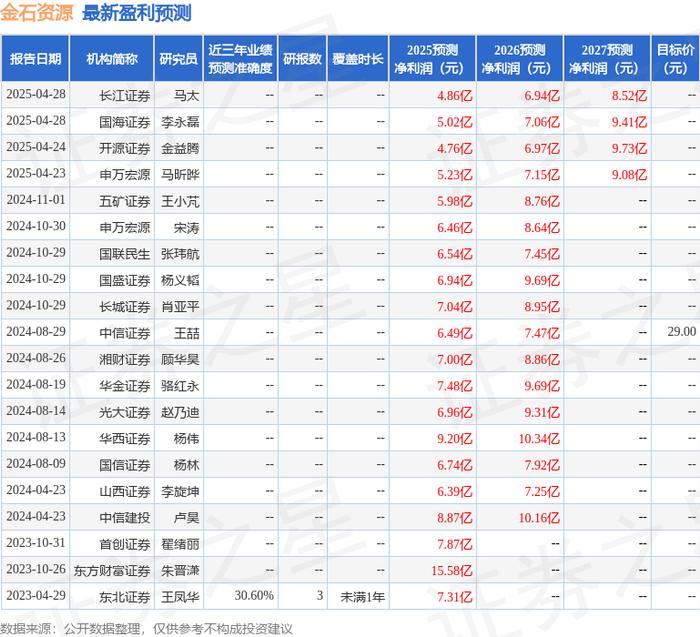Click institution name 国信证券

125,465
